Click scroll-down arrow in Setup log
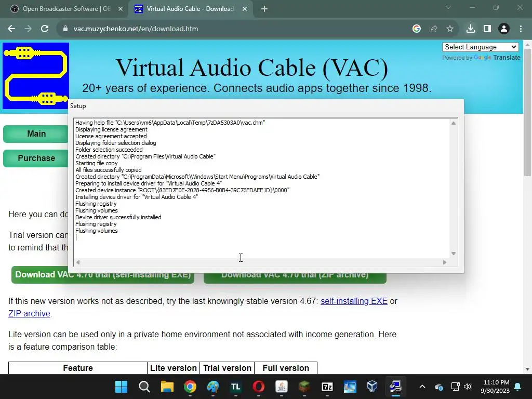The image size is (532, 399). 453,254
